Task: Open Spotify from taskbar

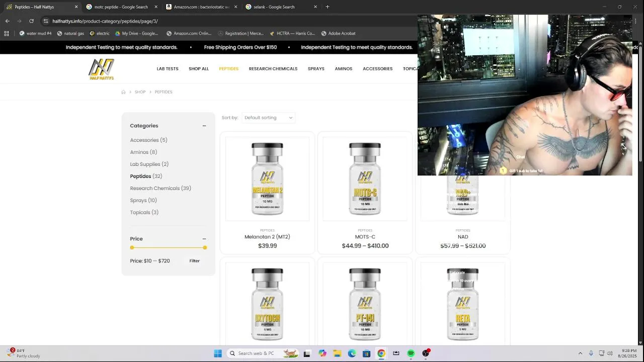Action: [411, 353]
